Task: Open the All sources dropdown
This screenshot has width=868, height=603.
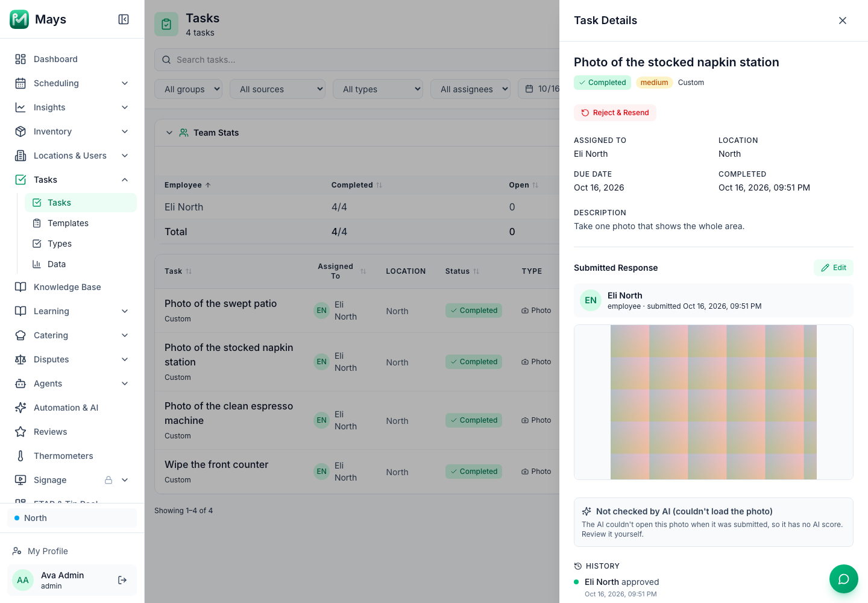Action: [278, 89]
